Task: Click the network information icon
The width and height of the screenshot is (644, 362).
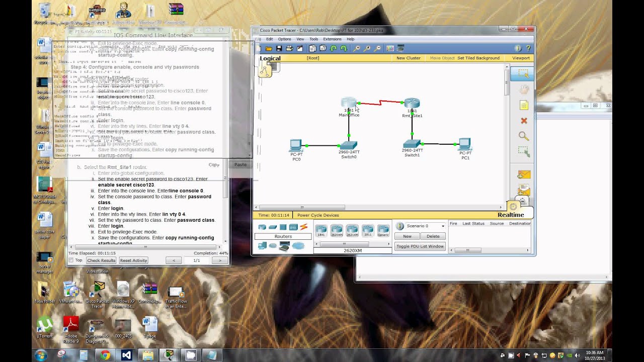Action: click(518, 48)
